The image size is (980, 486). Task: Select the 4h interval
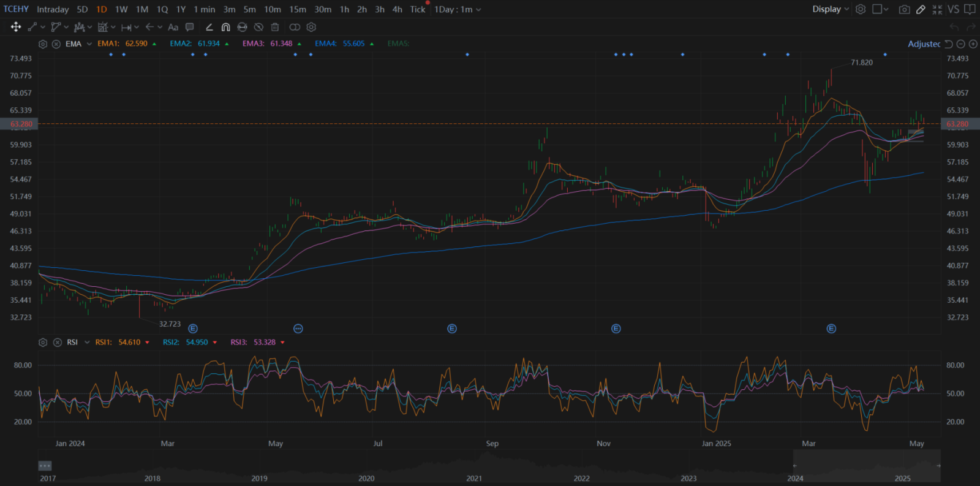point(398,9)
